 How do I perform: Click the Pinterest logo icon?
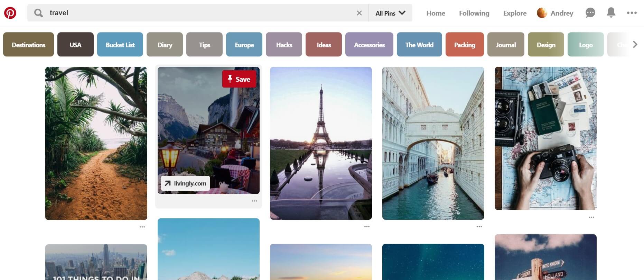[x=10, y=13]
